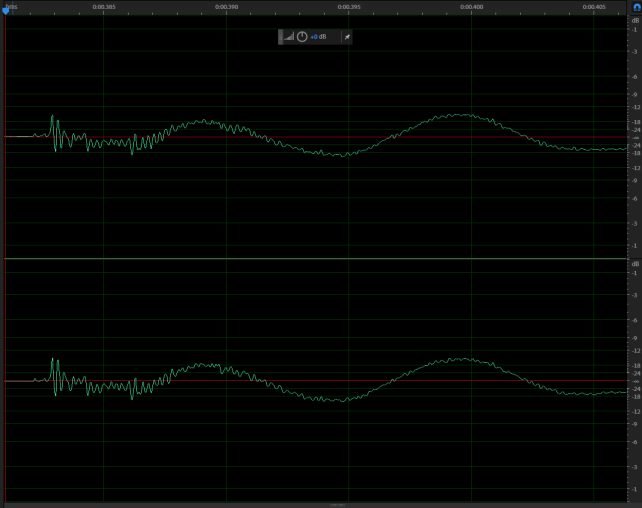Click the 0:00.390 mark on the time ruler
Screen dimensions: 642x508
pyautogui.click(x=227, y=7)
